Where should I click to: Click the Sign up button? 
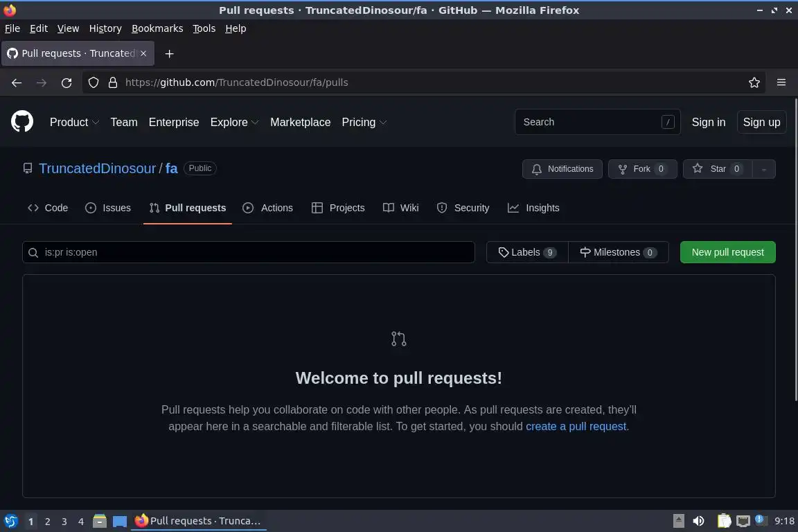pyautogui.click(x=761, y=122)
